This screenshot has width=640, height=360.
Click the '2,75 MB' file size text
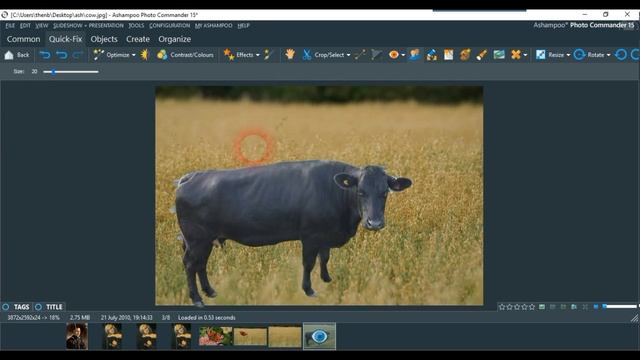click(80, 318)
